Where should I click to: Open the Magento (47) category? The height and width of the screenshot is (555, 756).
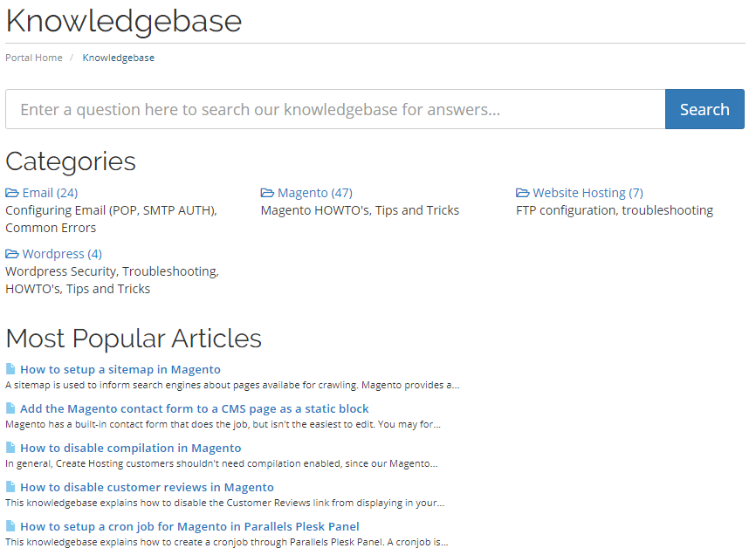coord(315,193)
